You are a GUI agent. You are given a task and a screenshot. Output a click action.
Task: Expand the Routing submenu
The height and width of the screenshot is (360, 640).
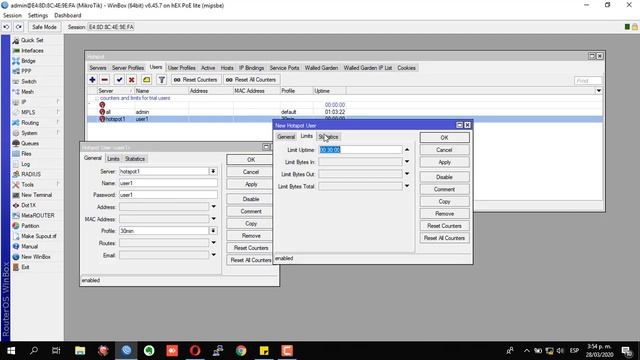(30, 122)
